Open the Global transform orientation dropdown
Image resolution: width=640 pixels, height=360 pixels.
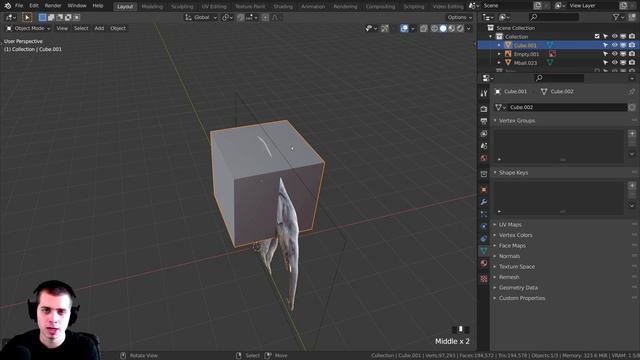(x=201, y=18)
